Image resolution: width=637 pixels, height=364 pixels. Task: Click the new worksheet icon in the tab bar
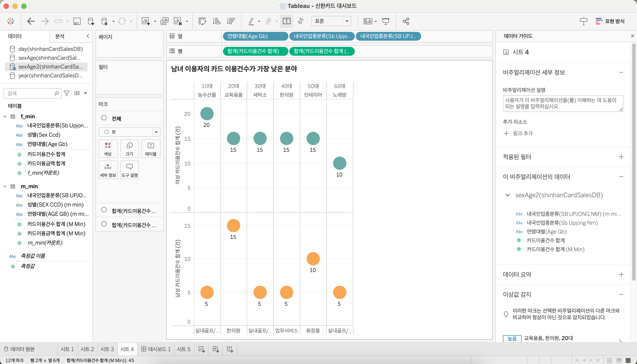pyautogui.click(x=201, y=349)
